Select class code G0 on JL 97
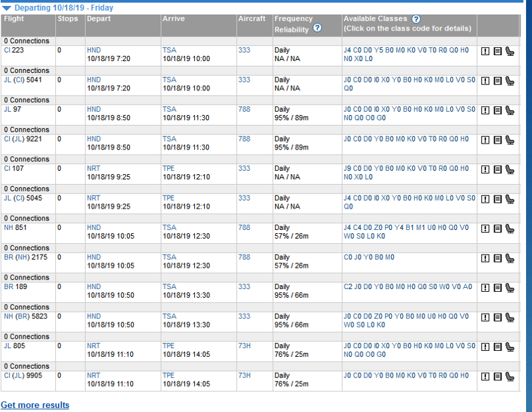Screen dimensions: 532x412 click(x=381, y=118)
